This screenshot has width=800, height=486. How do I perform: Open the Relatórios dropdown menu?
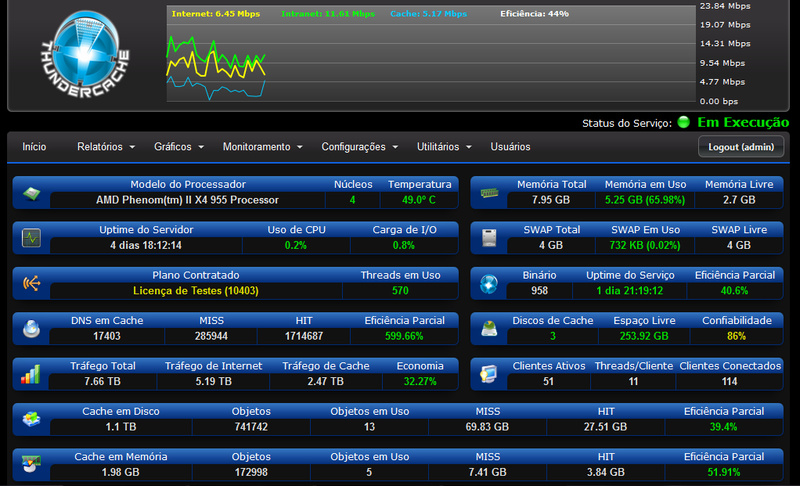pyautogui.click(x=106, y=147)
